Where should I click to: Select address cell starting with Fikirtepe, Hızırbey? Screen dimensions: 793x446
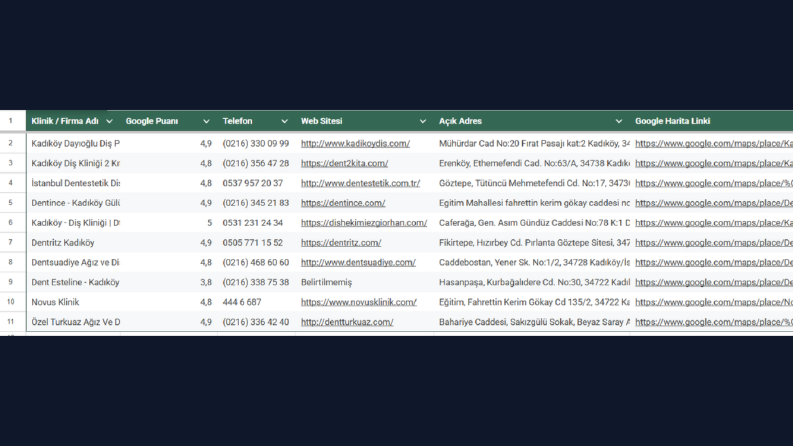532,243
